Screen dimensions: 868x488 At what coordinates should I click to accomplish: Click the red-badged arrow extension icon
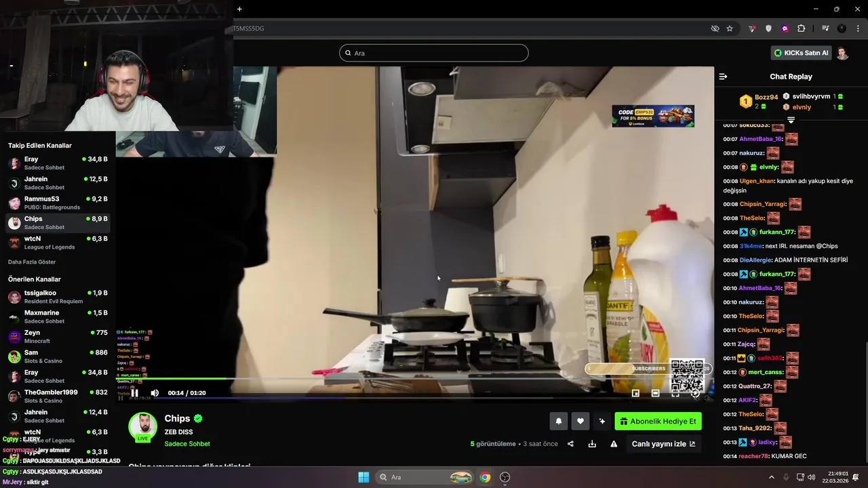752,28
